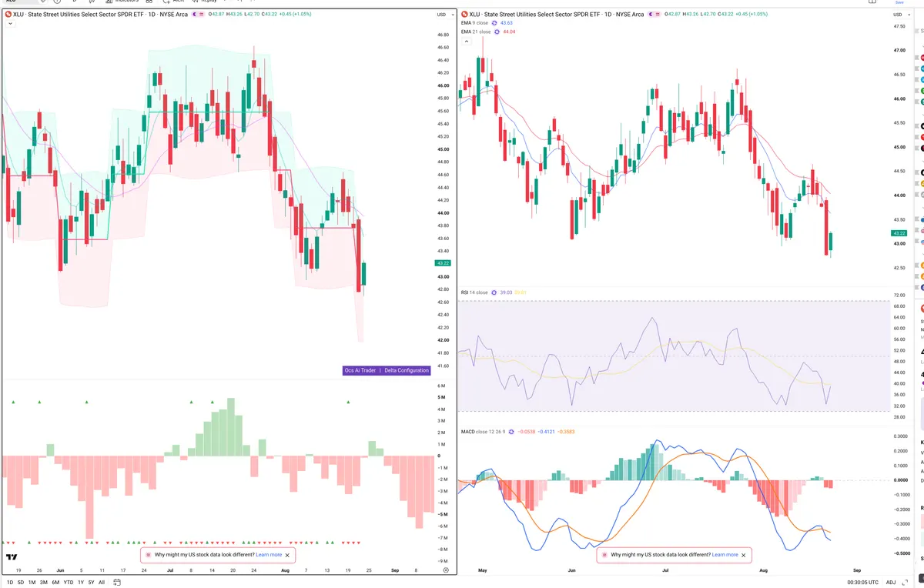
Task: Click RSI value 39.03
Action: click(x=506, y=292)
